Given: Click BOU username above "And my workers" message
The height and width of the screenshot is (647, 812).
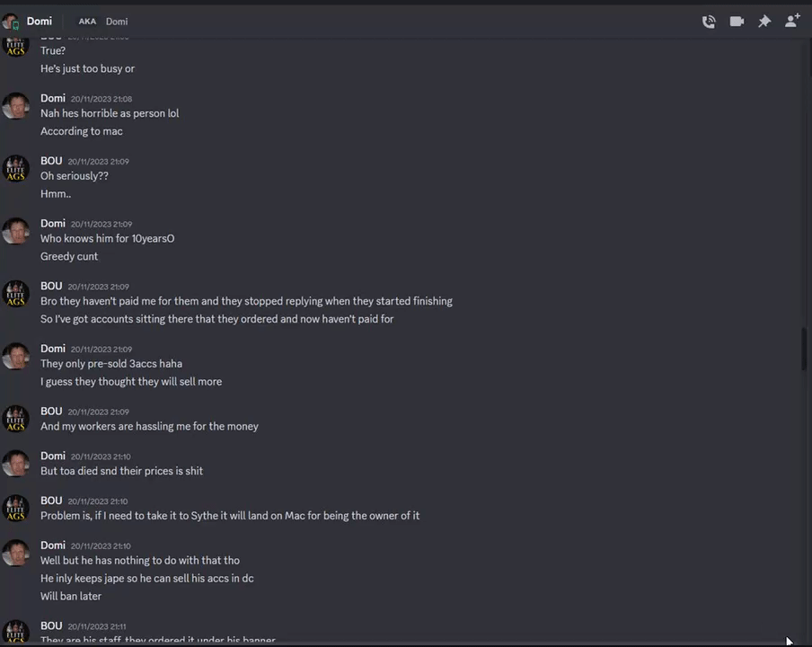Looking at the screenshot, I should click(51, 411).
